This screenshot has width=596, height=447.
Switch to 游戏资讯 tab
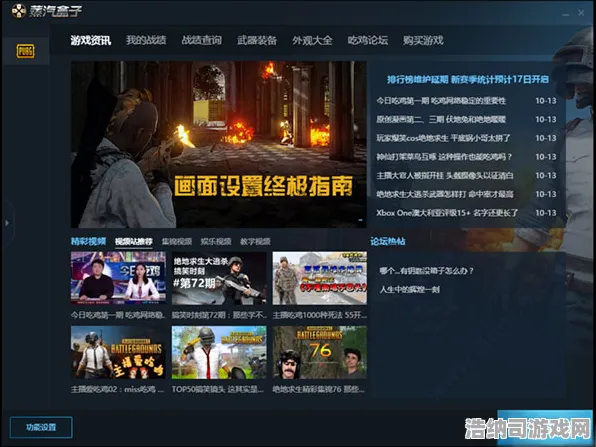(90, 40)
